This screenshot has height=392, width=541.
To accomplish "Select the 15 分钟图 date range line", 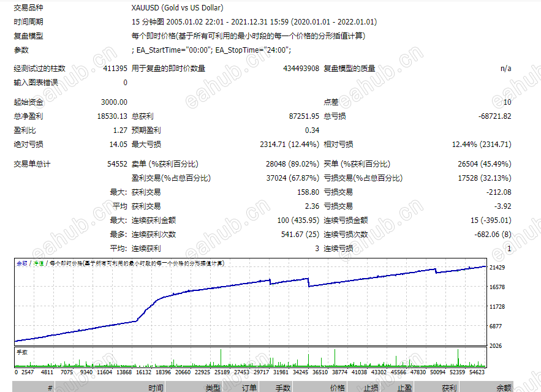I will 254,21.
